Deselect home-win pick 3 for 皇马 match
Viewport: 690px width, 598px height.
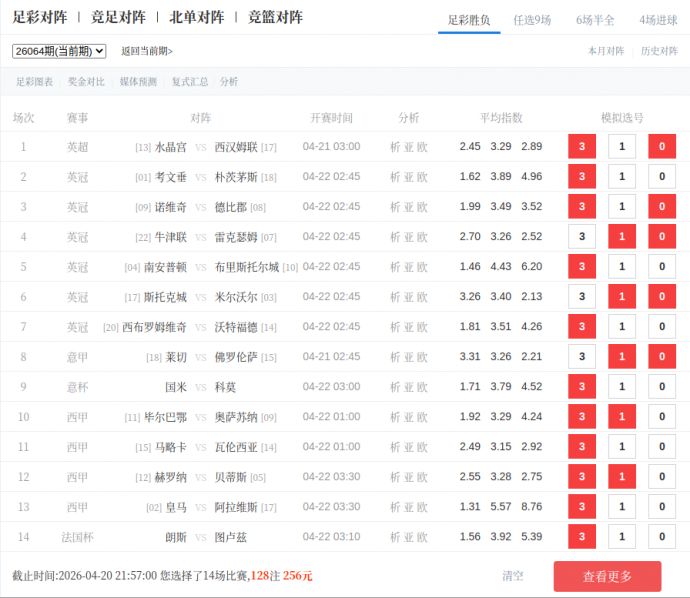coord(582,507)
